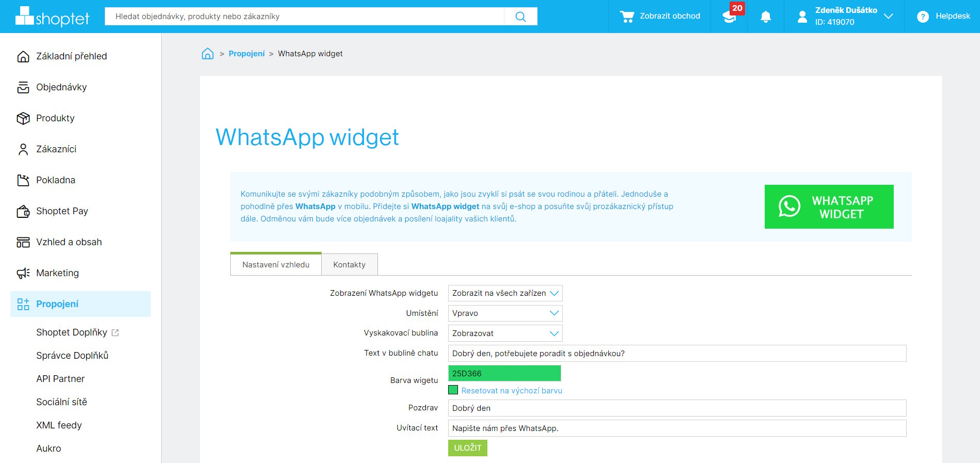The width and height of the screenshot is (980, 463).
Task: Click Zobrazit obchod text link
Action: tap(670, 16)
